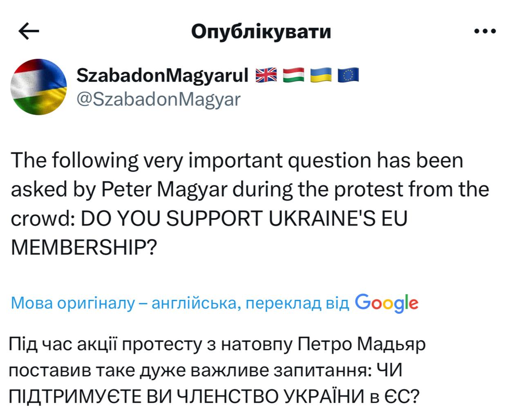Open the three-dot more options menu
This screenshot has height=420, width=523.
[485, 31]
